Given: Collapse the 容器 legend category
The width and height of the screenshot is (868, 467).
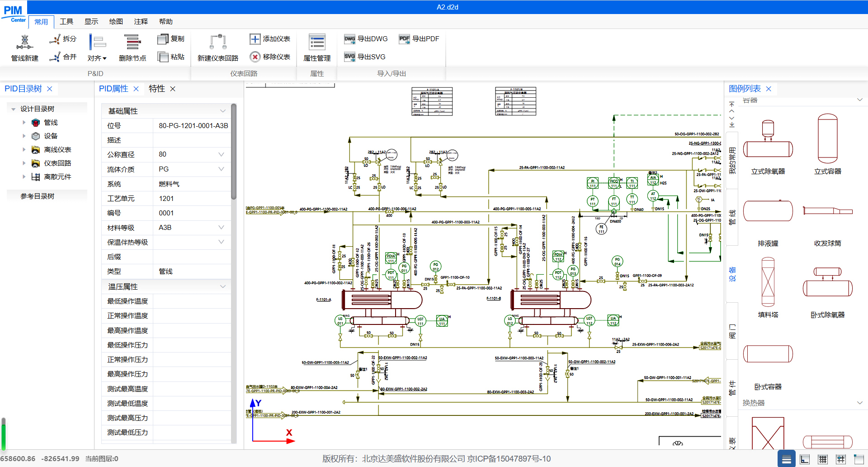Looking at the screenshot, I should (860, 100).
